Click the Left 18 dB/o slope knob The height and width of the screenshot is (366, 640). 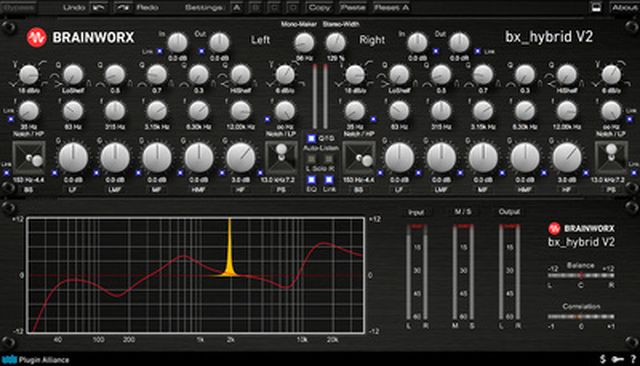coord(29,75)
